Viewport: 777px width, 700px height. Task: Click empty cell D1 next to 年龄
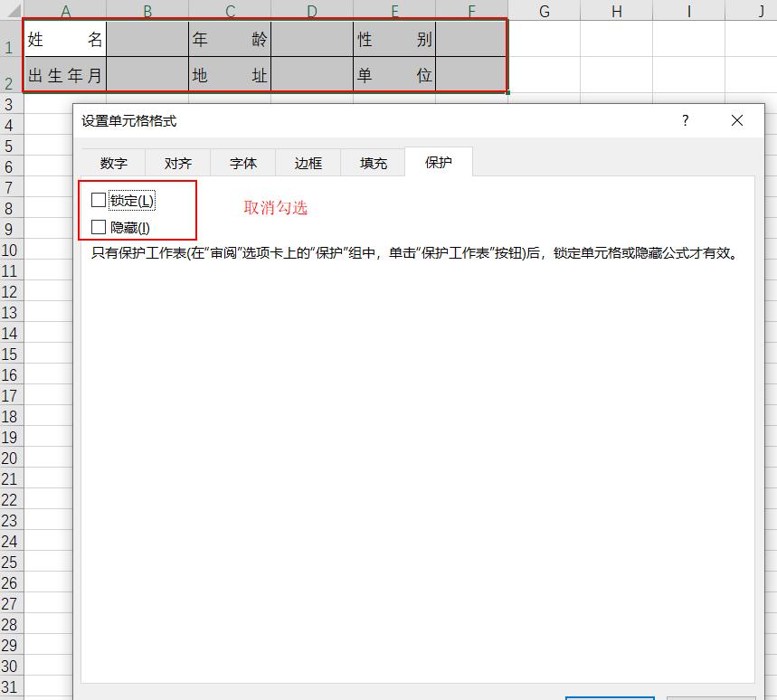point(312,39)
